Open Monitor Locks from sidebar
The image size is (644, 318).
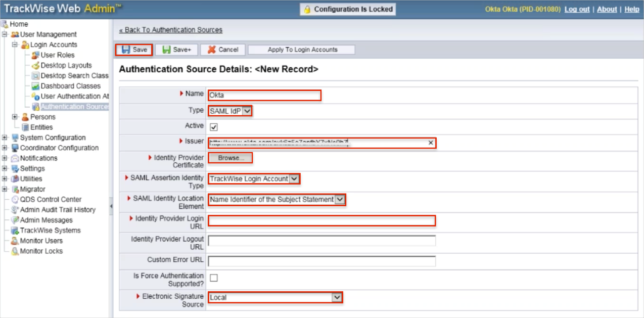point(41,251)
